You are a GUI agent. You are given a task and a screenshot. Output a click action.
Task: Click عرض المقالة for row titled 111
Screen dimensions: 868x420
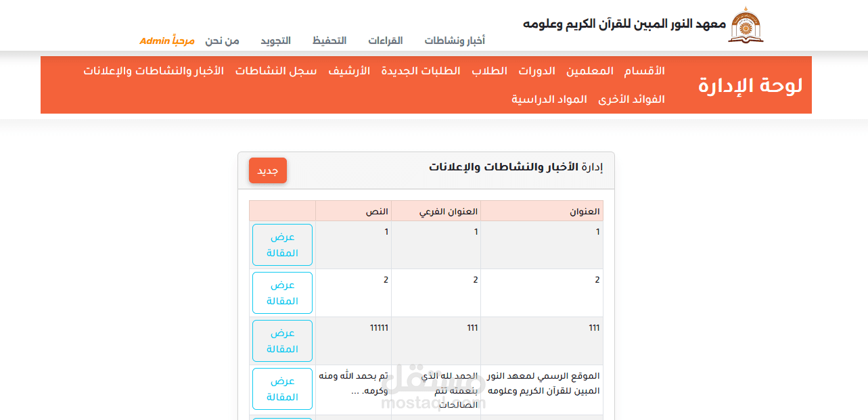(x=282, y=341)
